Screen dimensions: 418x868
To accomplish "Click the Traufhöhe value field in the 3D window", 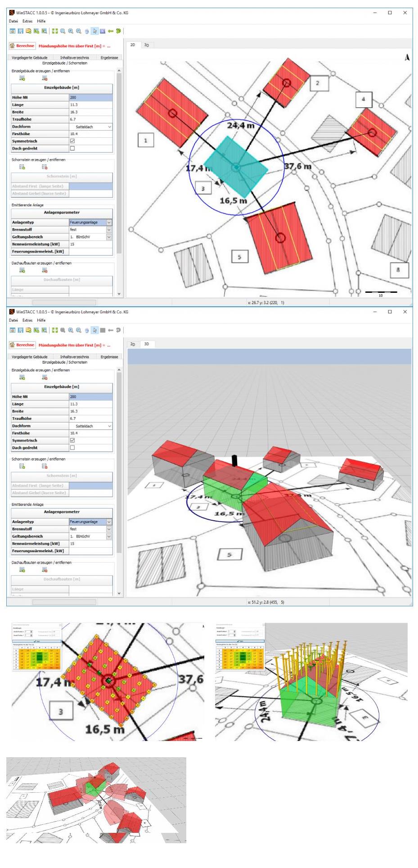I will click(x=90, y=418).
